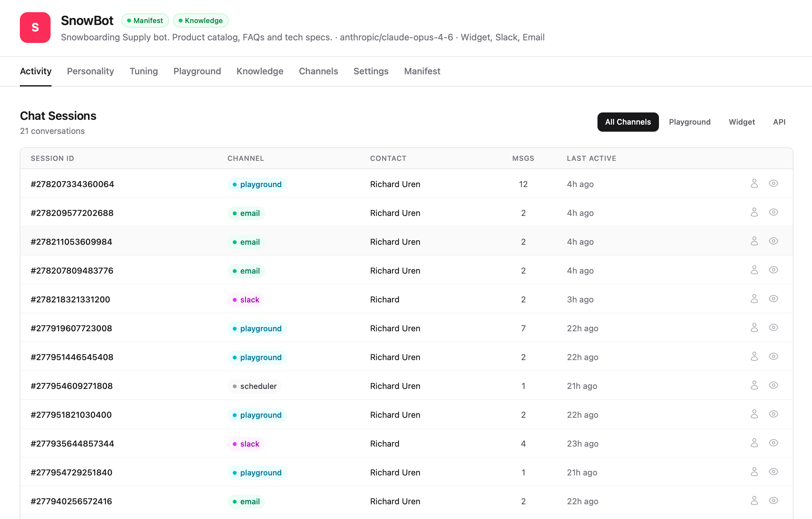Switch the session filter to Widget

(x=742, y=122)
